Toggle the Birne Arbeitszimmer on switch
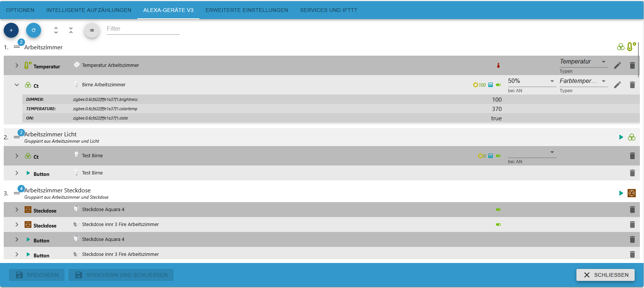 point(498,85)
